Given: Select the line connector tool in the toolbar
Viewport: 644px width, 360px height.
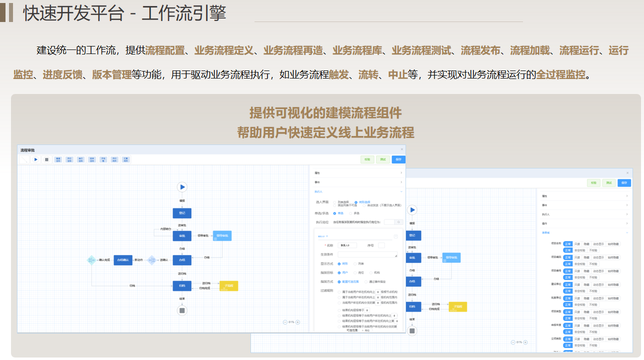Looking at the screenshot, I should coord(24,159).
